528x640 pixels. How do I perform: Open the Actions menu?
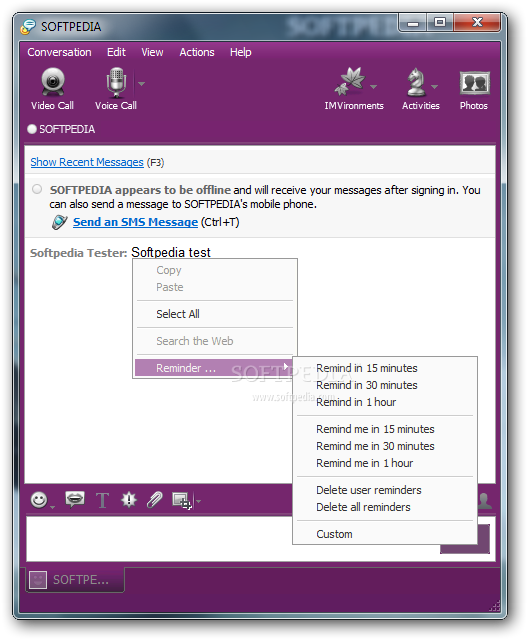197,52
